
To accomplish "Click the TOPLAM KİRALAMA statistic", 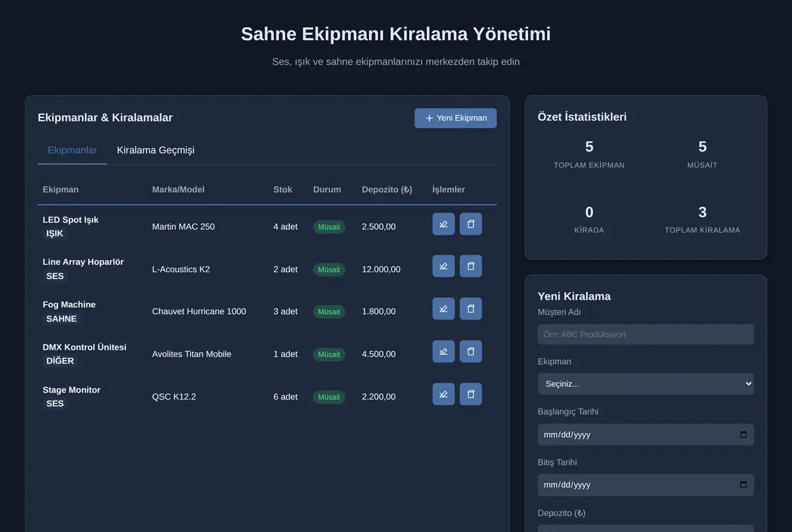I will [x=702, y=220].
